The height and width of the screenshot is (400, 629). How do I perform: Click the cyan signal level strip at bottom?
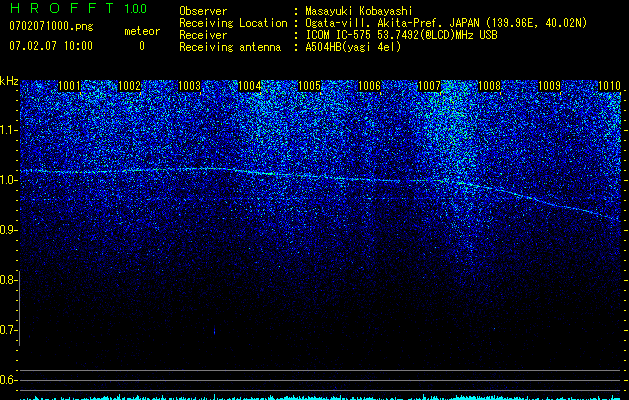click(321, 397)
